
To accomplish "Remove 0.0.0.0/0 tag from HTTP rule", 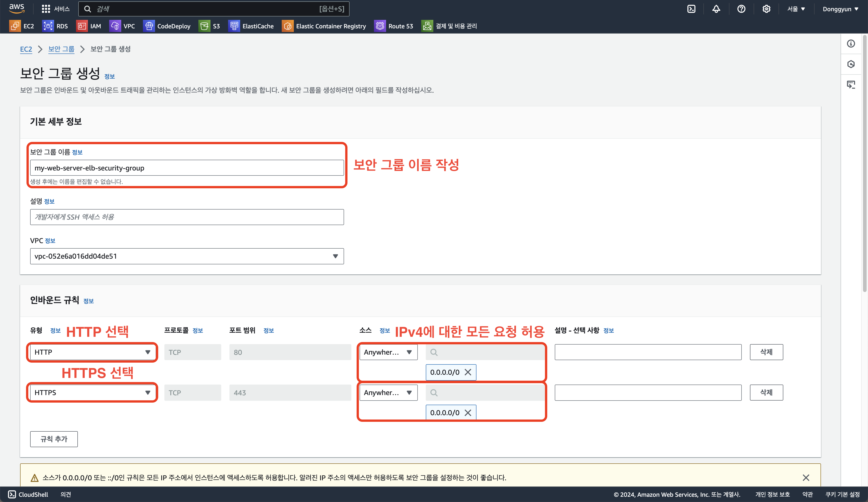I will (468, 372).
